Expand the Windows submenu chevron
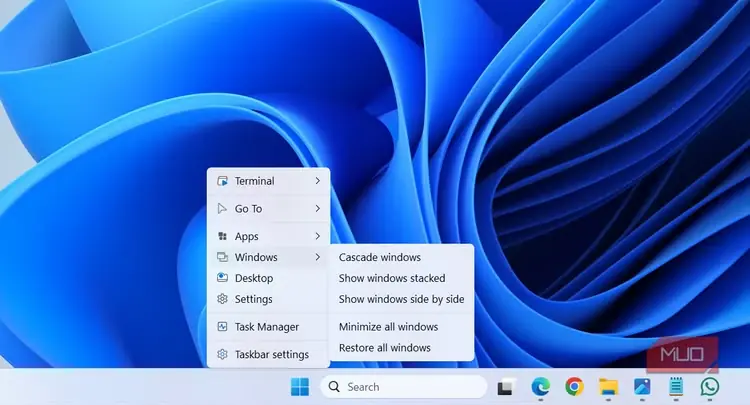 (318, 257)
